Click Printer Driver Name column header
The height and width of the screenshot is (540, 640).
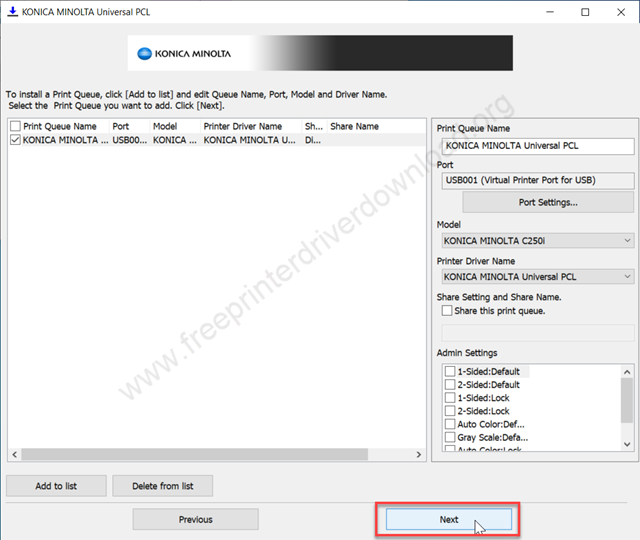click(x=251, y=126)
